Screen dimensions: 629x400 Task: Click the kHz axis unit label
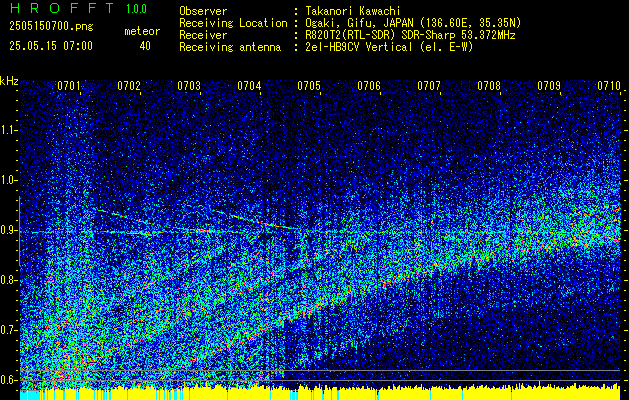(x=9, y=81)
